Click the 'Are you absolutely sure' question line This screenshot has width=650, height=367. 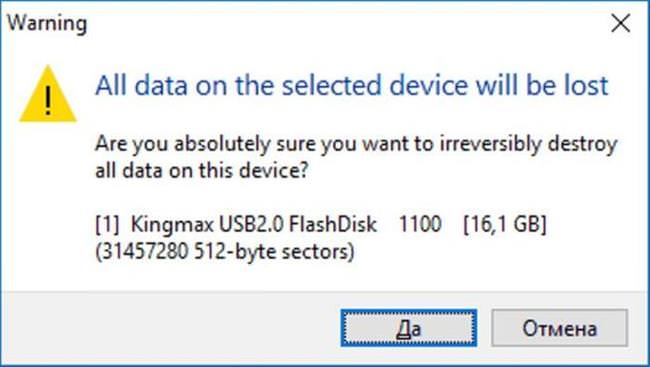tap(357, 145)
